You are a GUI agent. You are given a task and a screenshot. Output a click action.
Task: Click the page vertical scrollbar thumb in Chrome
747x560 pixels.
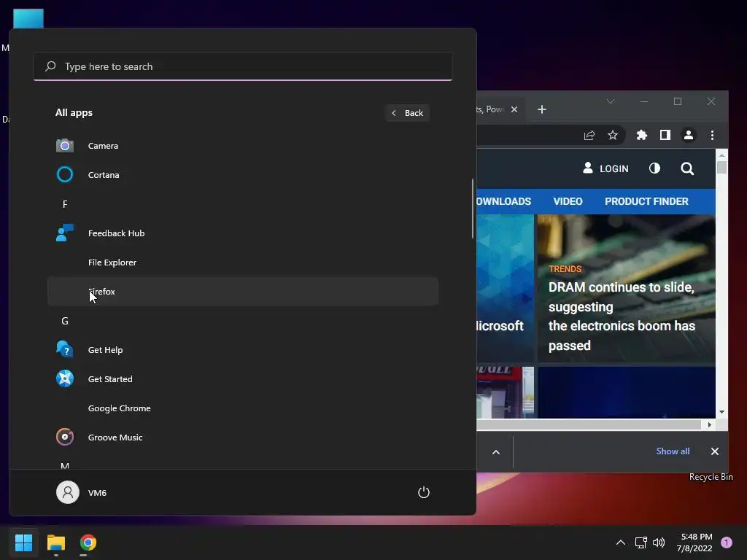(721, 168)
